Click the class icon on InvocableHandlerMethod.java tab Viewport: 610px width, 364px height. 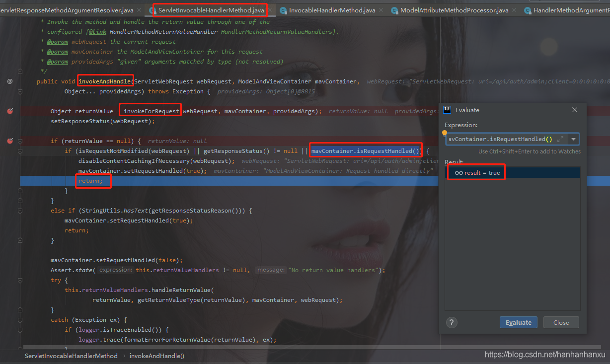coord(283,10)
